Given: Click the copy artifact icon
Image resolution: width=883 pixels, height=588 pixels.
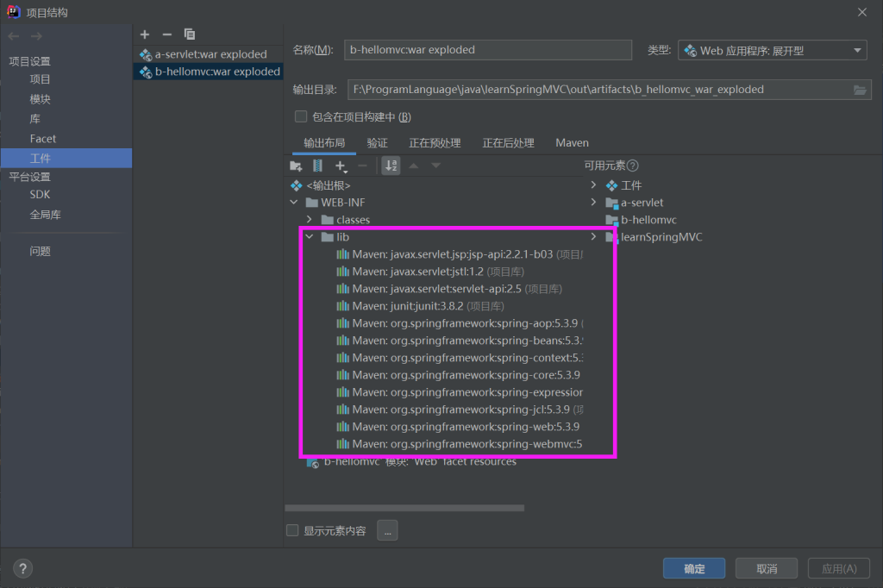Looking at the screenshot, I should point(190,34).
